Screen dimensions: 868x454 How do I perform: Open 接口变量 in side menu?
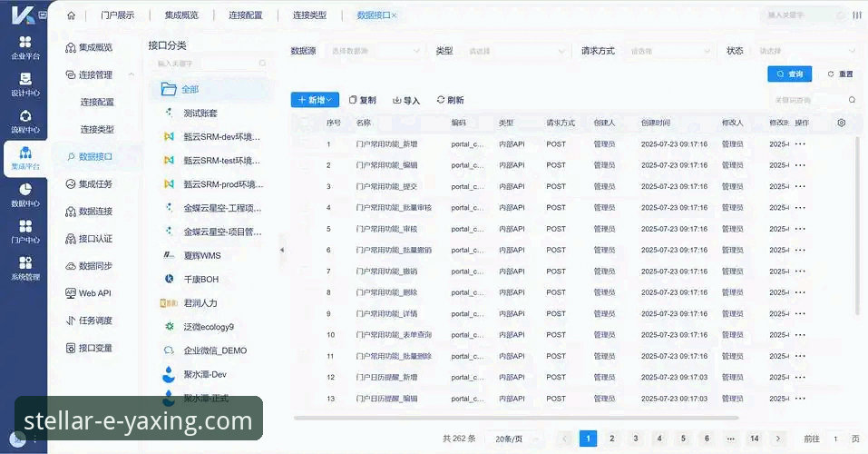coord(89,348)
